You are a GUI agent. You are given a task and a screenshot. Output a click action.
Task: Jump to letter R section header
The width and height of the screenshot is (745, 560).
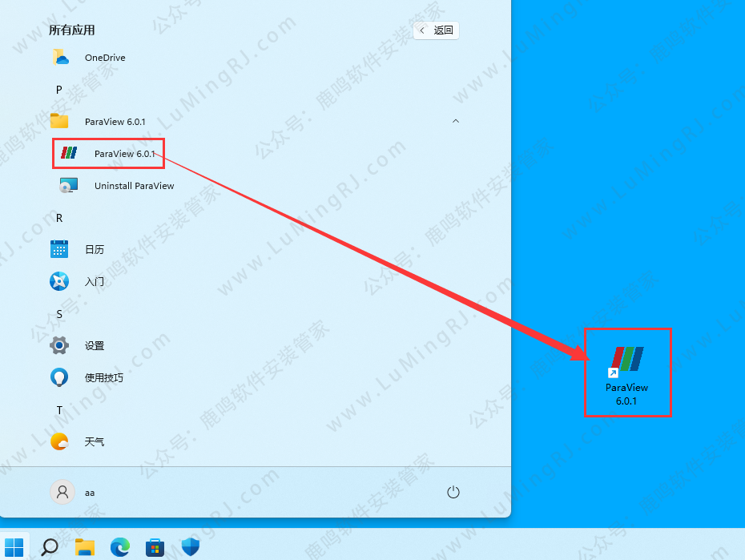point(59,218)
